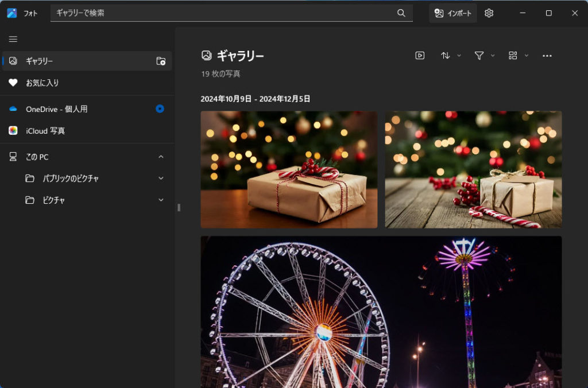
Task: Collapse the この PC section
Action: tap(161, 157)
